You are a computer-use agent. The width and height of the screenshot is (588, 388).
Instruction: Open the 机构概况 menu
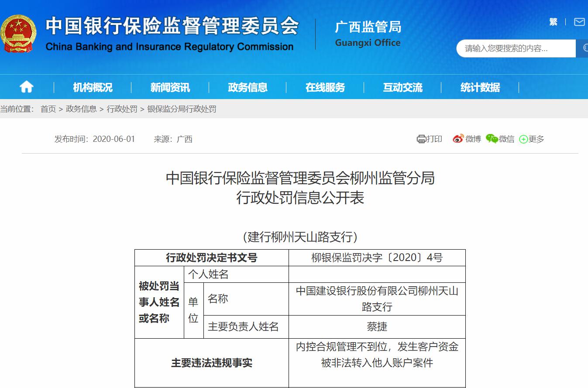pos(93,87)
